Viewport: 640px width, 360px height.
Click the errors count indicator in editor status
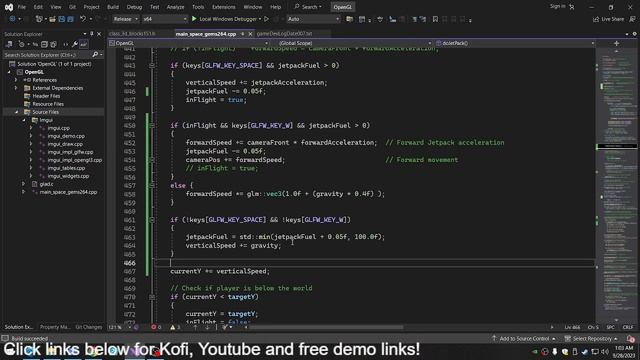[x=156, y=327]
